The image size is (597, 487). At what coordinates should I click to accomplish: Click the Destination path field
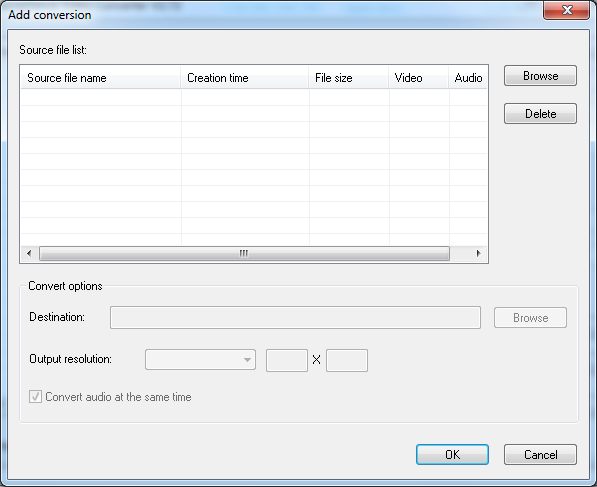click(x=295, y=318)
